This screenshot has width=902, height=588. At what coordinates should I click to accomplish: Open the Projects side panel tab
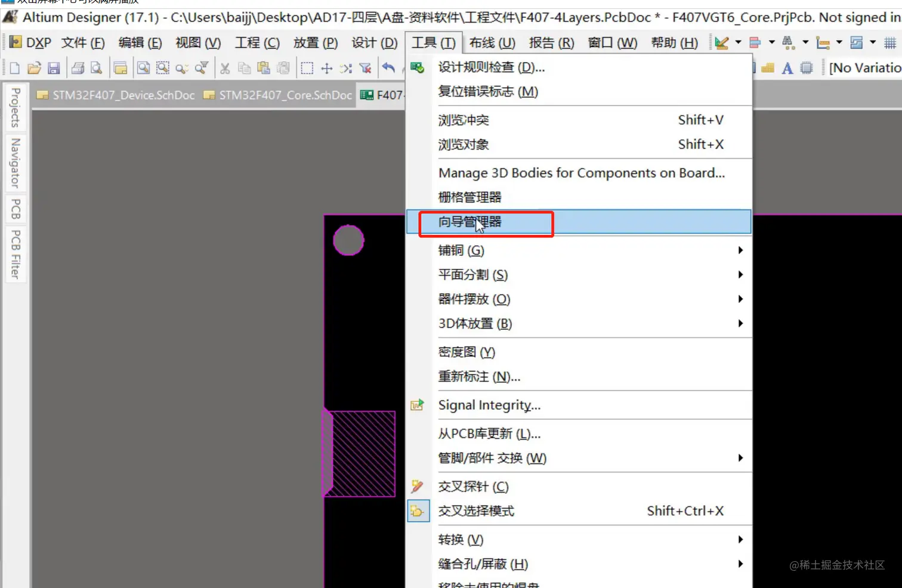pos(16,107)
